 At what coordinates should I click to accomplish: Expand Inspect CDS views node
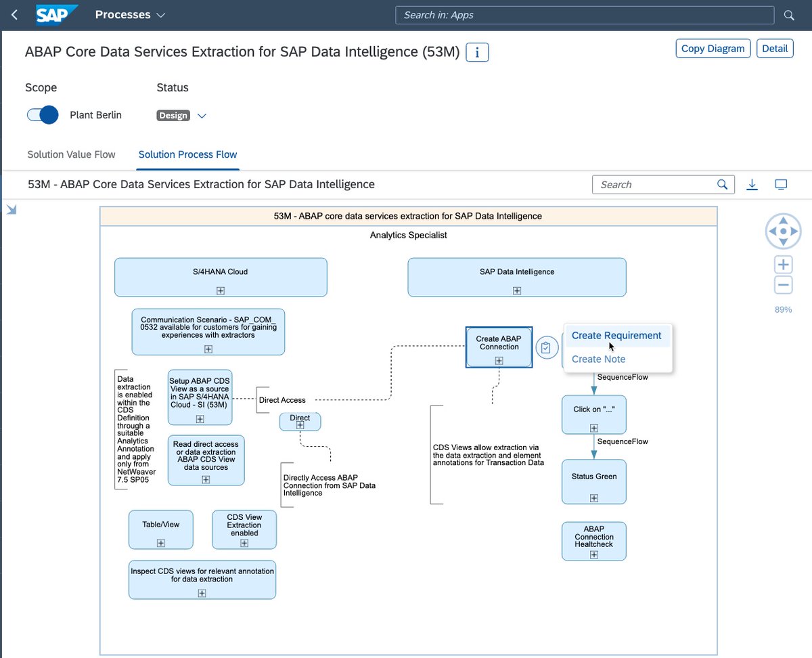pyautogui.click(x=202, y=593)
